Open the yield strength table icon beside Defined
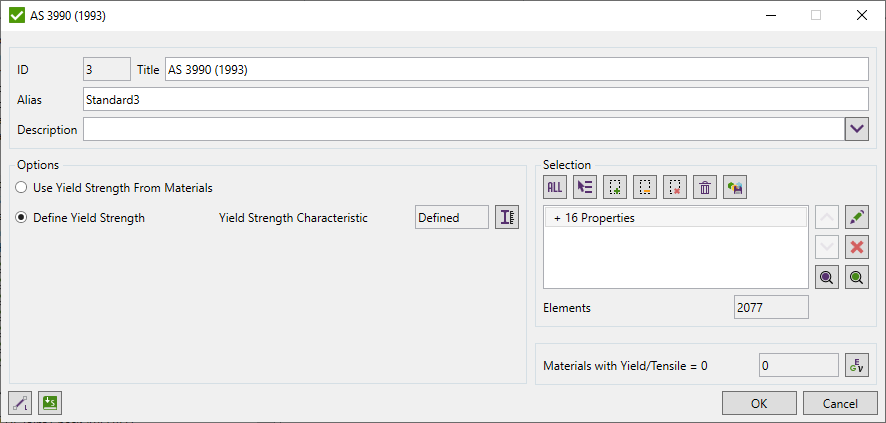The image size is (886, 423). click(507, 217)
